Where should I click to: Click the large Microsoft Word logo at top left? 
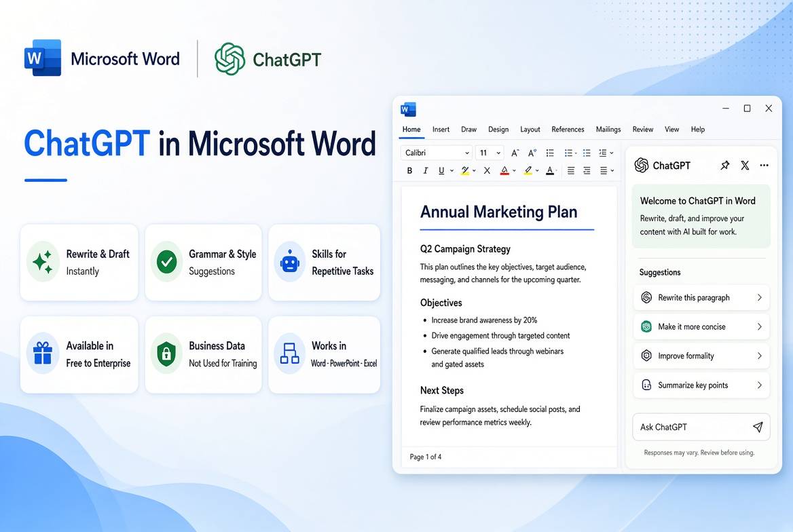point(43,58)
